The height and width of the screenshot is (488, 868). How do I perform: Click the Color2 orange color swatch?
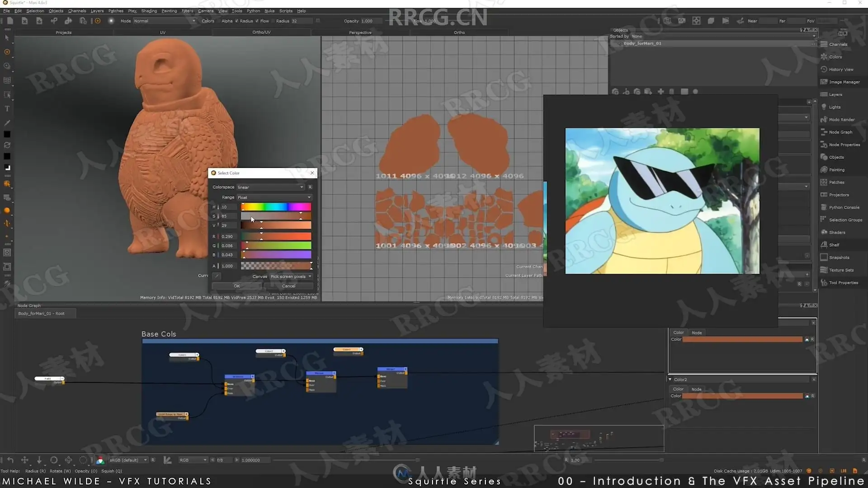[x=742, y=396]
